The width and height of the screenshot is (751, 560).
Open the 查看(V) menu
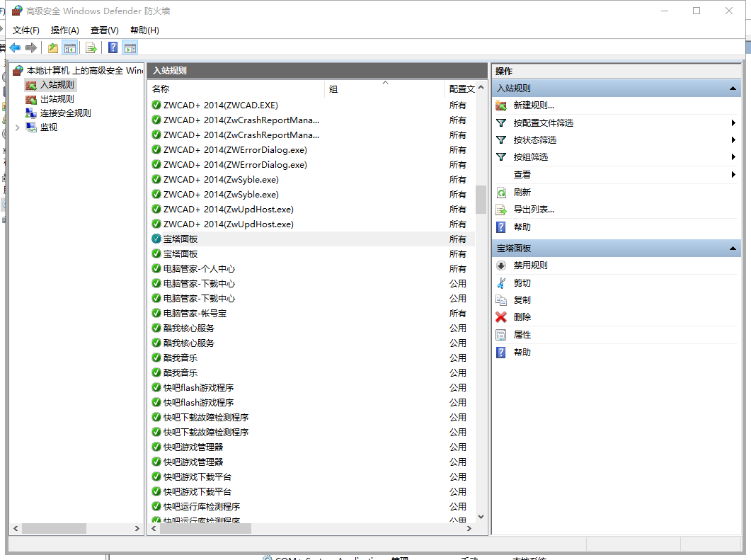point(105,30)
